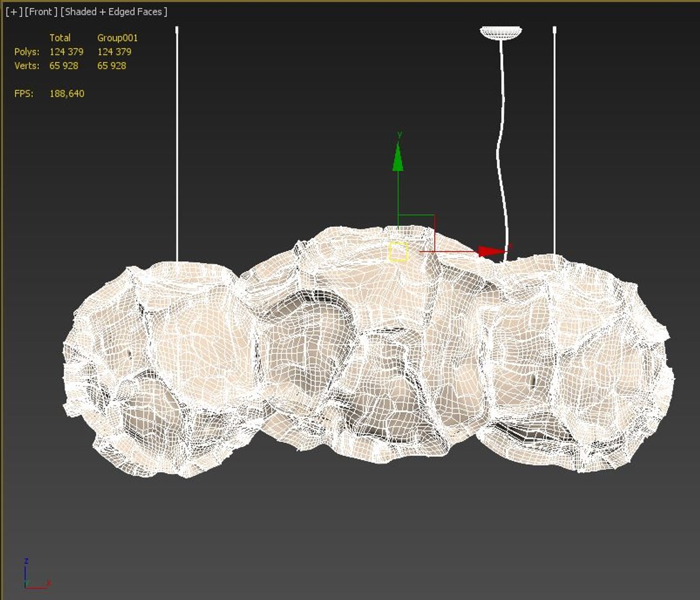Click the red X axis arrow of the gizmo
This screenshot has width=700, height=600.
[492, 252]
